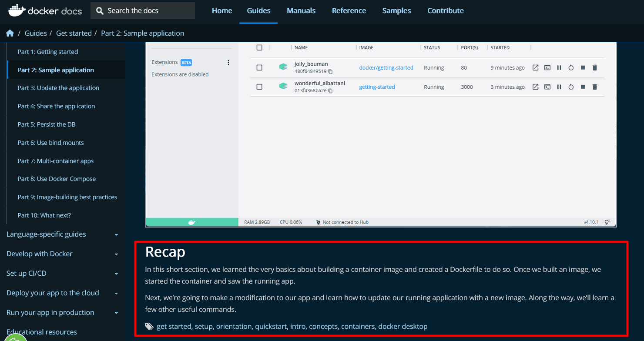Open terminal for wonderful_albattani container

click(547, 87)
